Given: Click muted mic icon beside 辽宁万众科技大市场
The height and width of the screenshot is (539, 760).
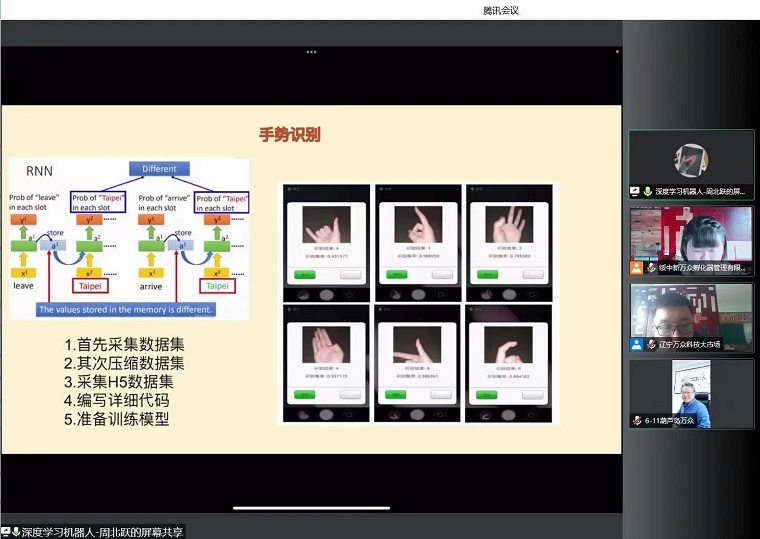Looking at the screenshot, I should [x=651, y=345].
